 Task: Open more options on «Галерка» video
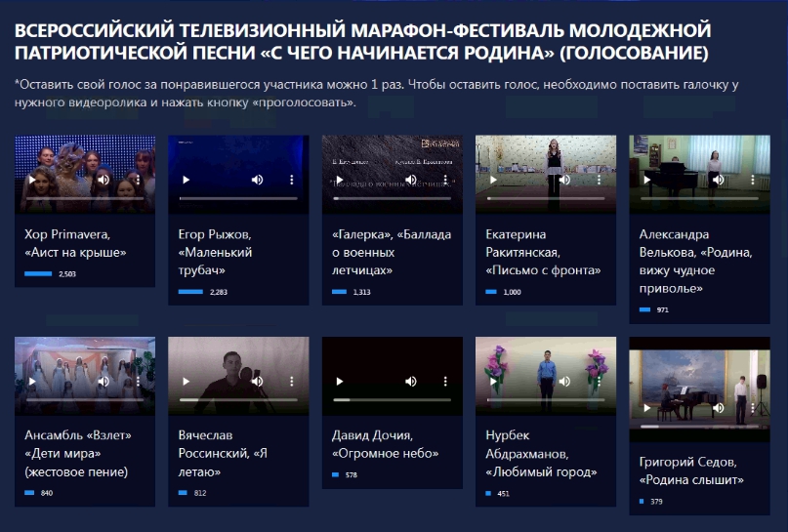point(445,180)
